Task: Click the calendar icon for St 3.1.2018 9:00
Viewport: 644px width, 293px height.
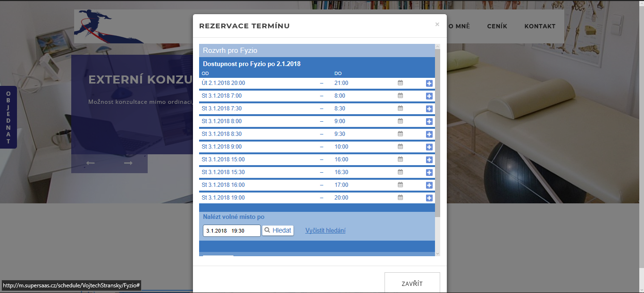Action: click(400, 147)
